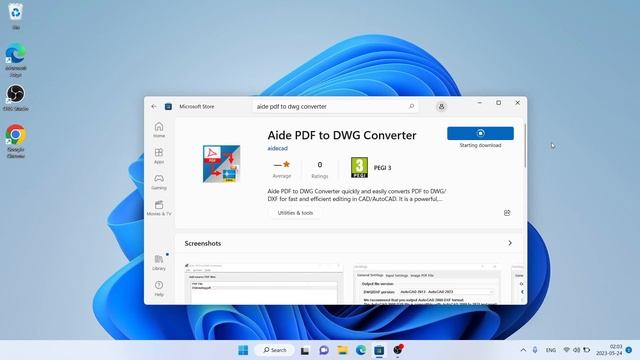The image size is (640, 360).
Task: Go back using the Store back arrow
Action: click(154, 107)
